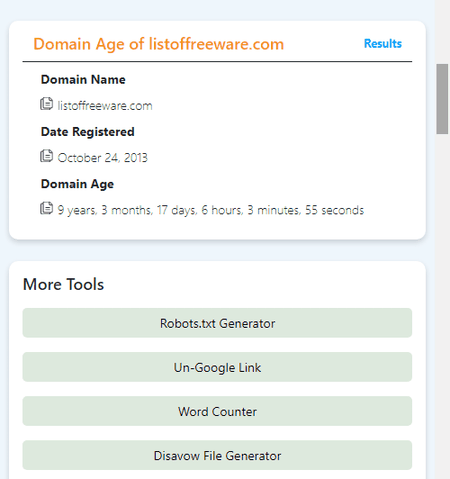Click the vertical scrollbar thumb

pyautogui.click(x=442, y=99)
